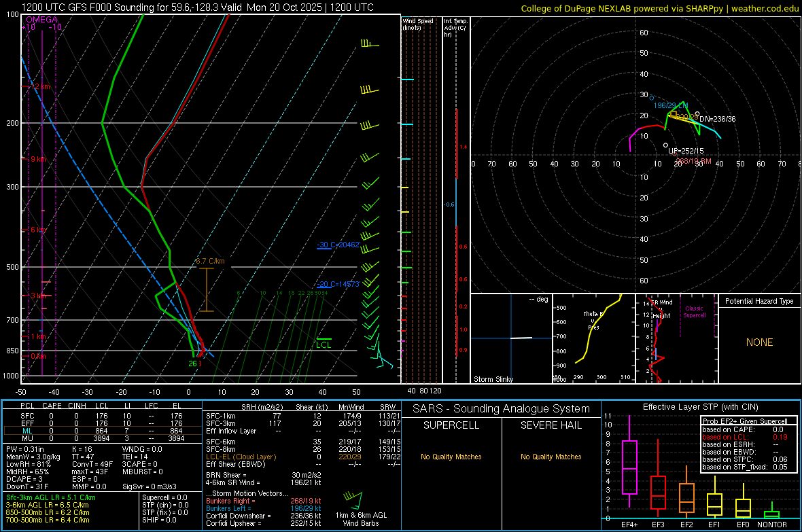Select the green LCL marker on the skew-T
The height and width of the screenshot is (532, 802).
324,343
